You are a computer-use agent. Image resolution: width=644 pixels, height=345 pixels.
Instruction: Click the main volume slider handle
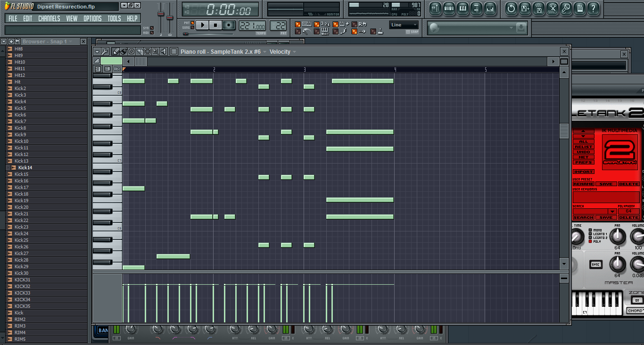[x=161, y=14]
